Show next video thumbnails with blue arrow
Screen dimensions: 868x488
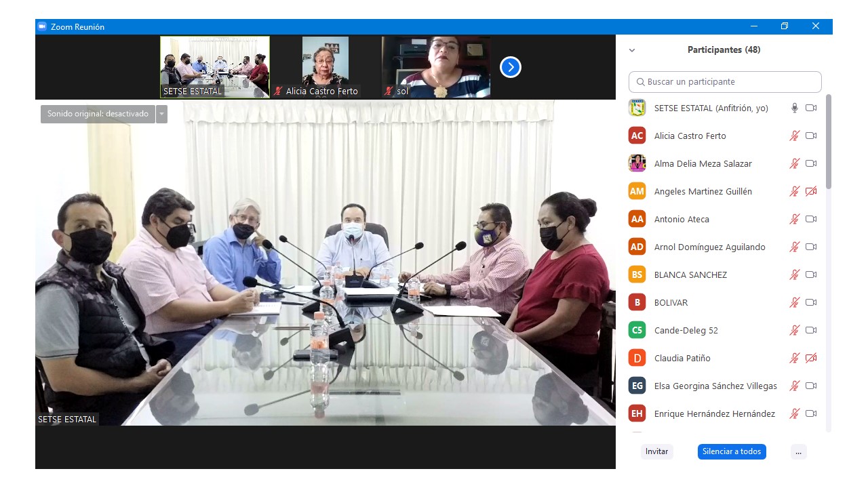coord(511,67)
